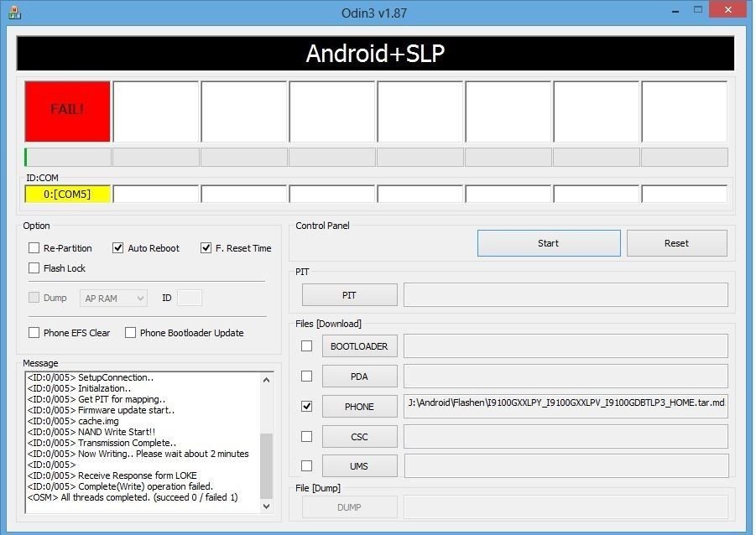
Task: Click the Odin3 app icon in title bar
Action: [x=14, y=13]
